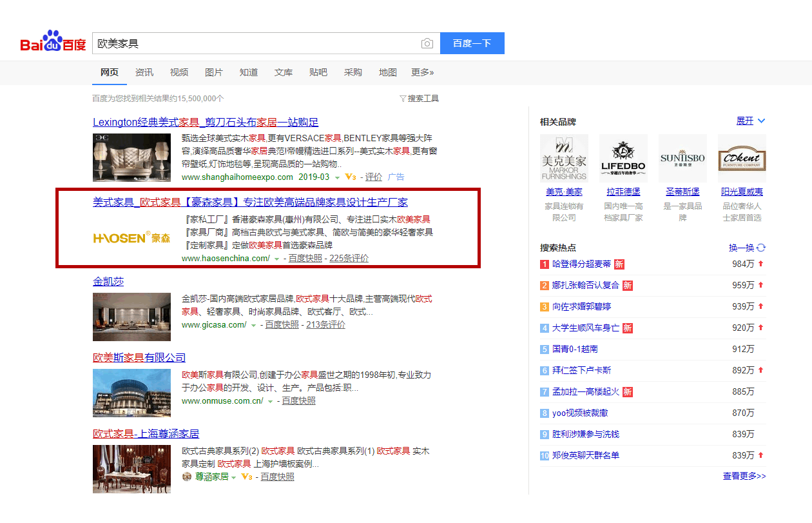This screenshot has height=523, width=812.
Task: Click the HAOSEN 豪森 logo thumbnail
Action: pos(132,238)
